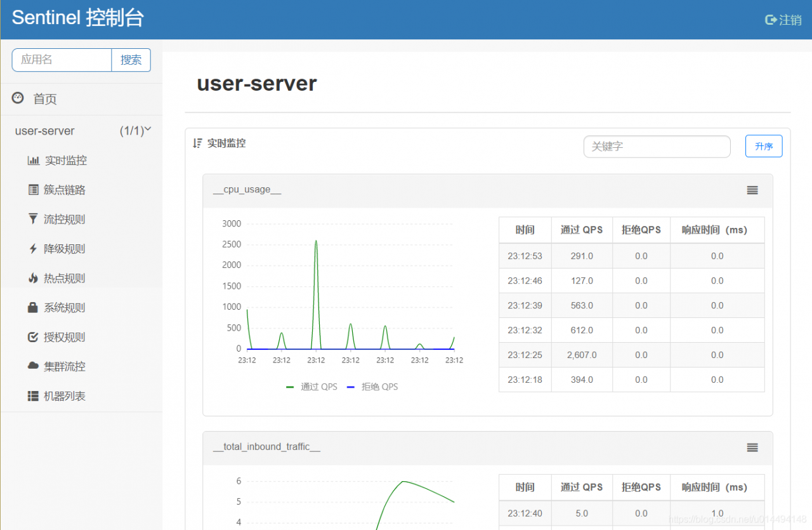
Task: Click the cloud icon for 集群流控
Action: pyautogui.click(x=33, y=366)
